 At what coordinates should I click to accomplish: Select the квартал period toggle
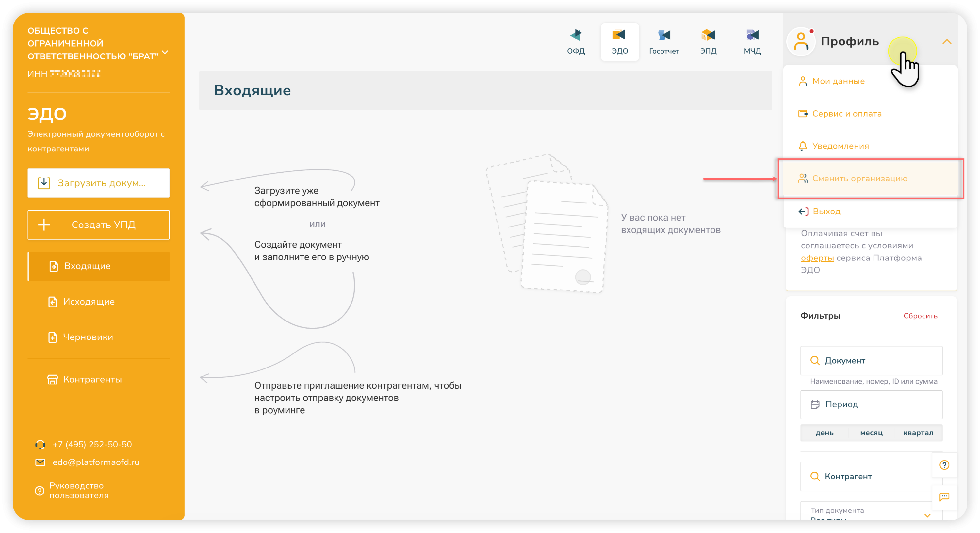click(x=918, y=433)
